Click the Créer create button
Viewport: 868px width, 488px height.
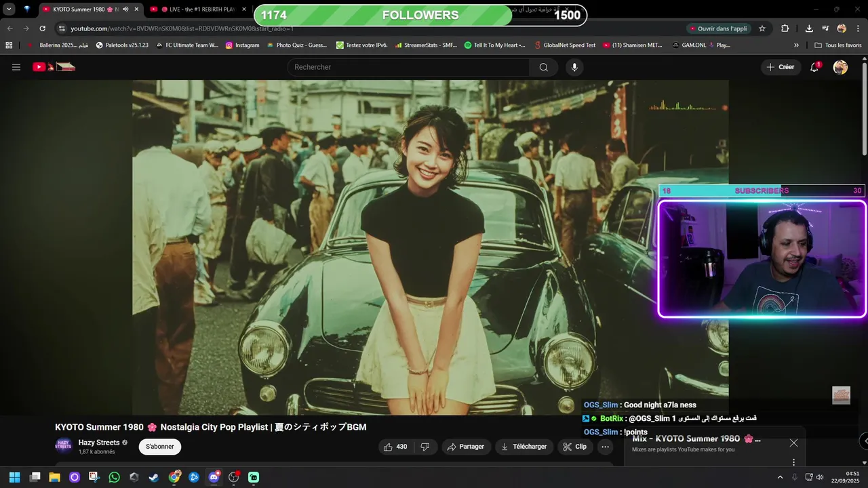click(781, 67)
